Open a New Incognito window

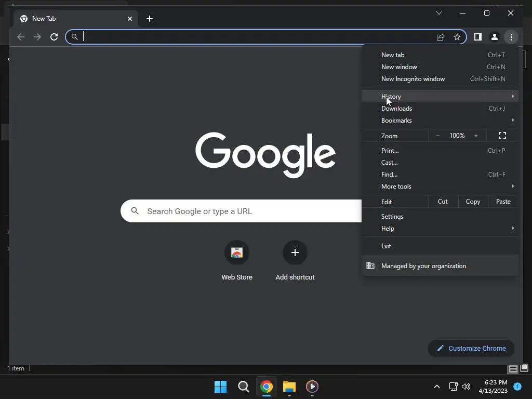(440, 79)
